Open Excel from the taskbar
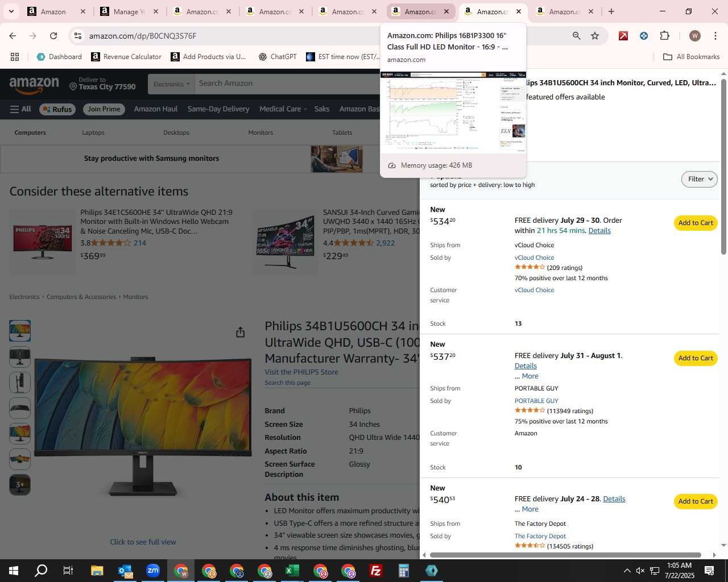728x582 pixels. (x=292, y=571)
